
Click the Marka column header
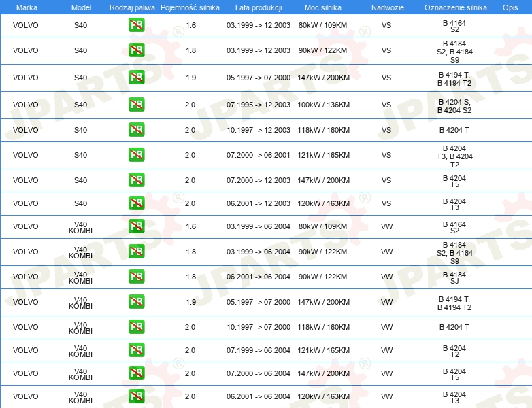(27, 7)
